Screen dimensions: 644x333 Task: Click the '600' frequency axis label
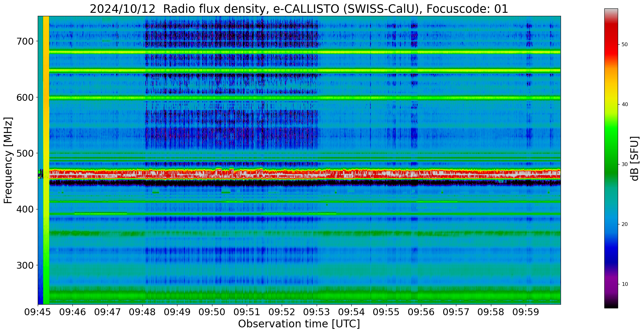(25, 97)
